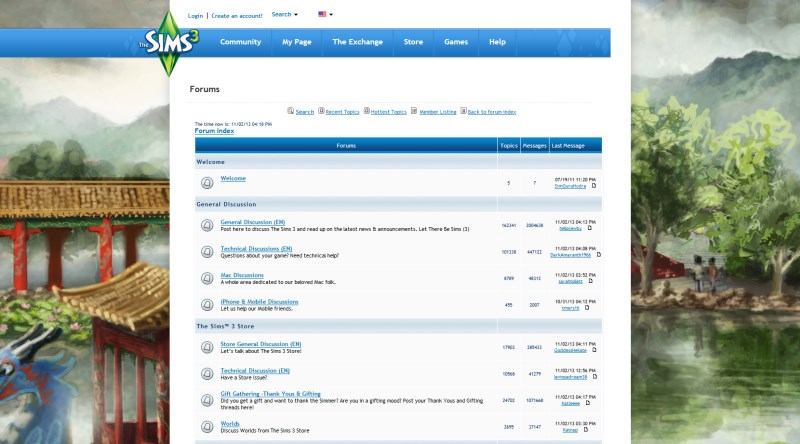Click The Sims 3 Store category heading
The image size is (800, 444).
pyautogui.click(x=225, y=326)
